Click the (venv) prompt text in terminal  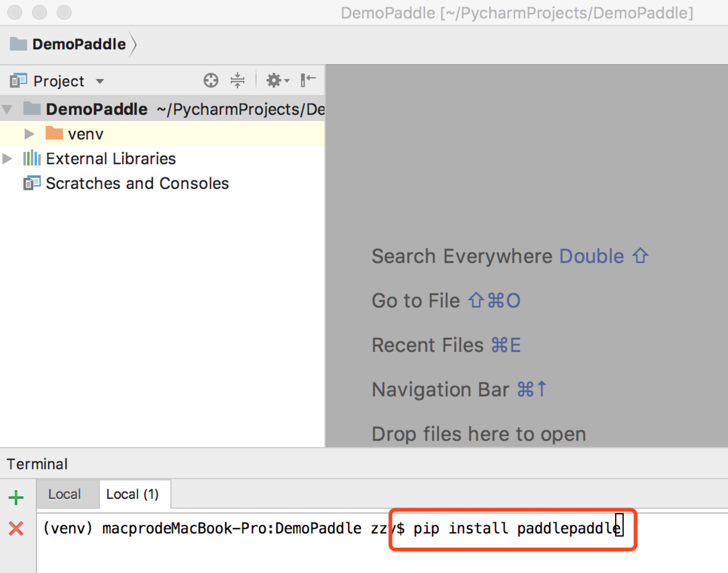point(68,528)
